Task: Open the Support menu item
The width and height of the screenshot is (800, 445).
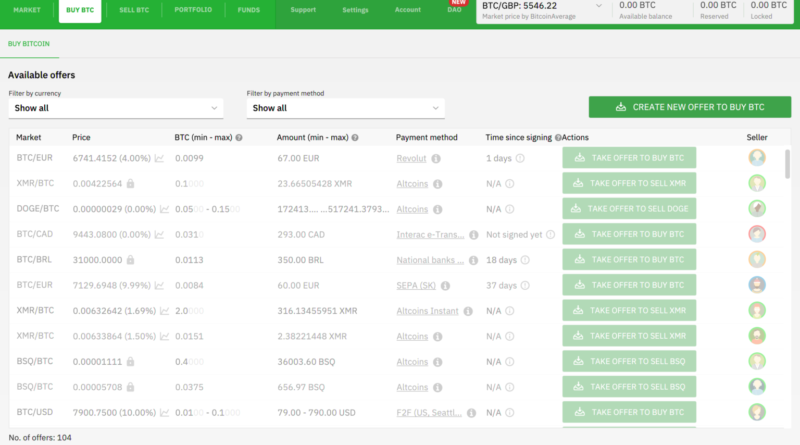Action: point(303,10)
